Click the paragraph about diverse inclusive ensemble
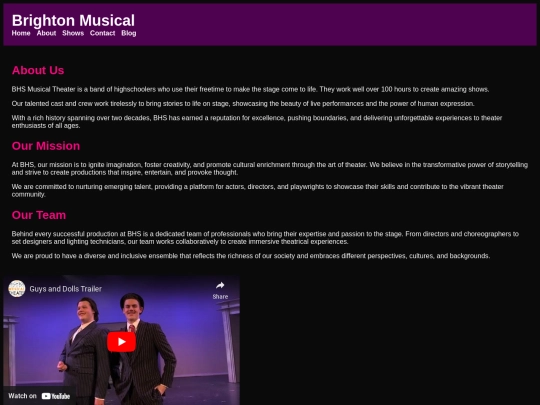This screenshot has width=540, height=405. point(251,256)
